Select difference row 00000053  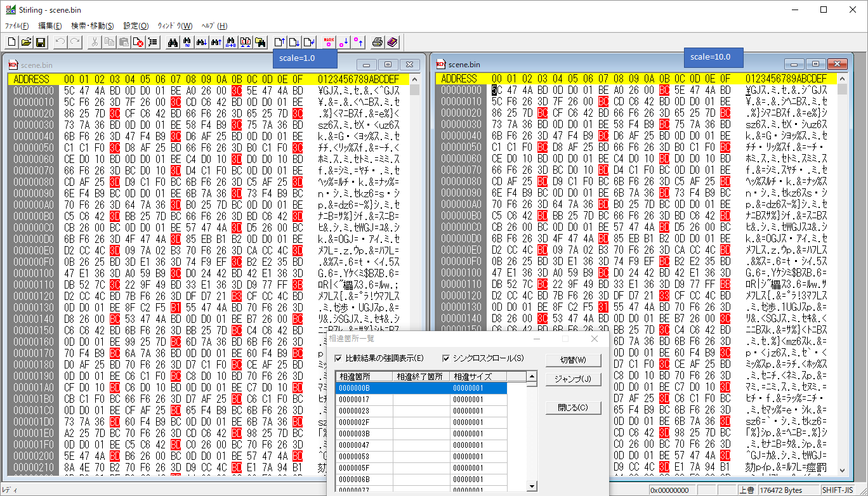[421, 457]
